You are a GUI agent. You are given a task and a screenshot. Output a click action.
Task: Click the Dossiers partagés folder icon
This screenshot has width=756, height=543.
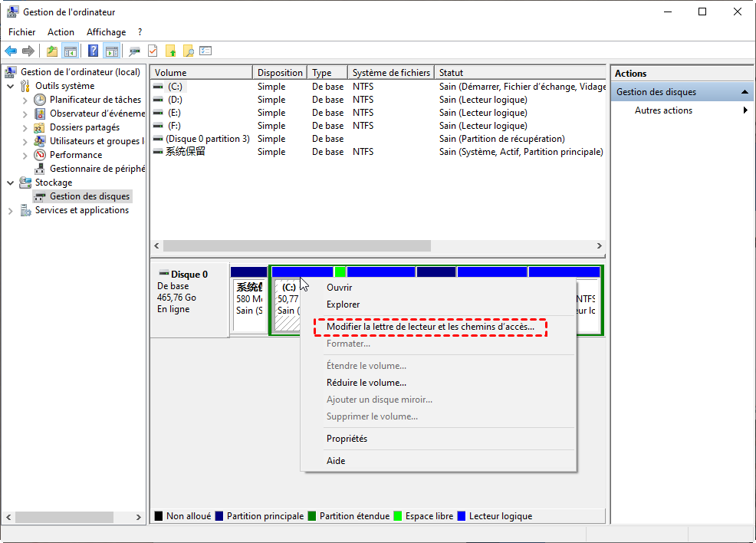[40, 128]
